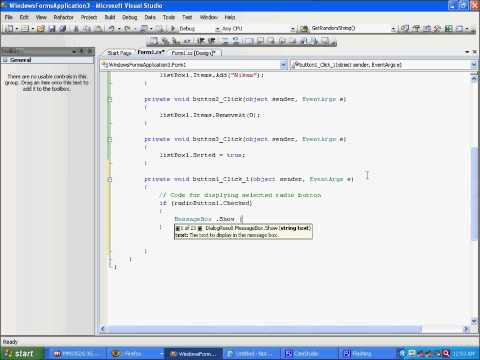The image size is (480, 360).
Task: Open the Debug configuration dropdown
Action: 217,29
